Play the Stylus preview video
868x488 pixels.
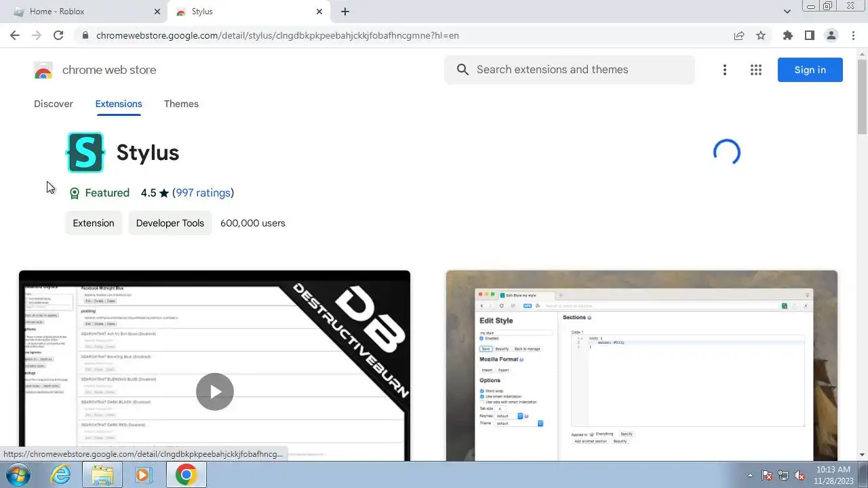pos(214,392)
